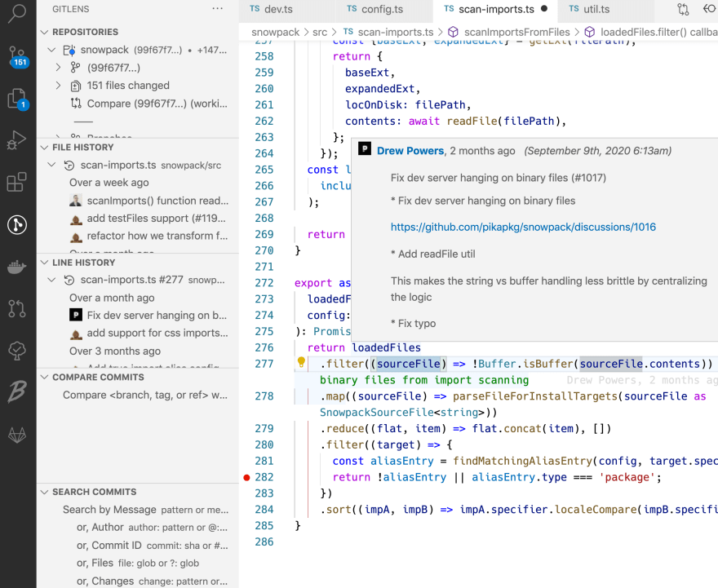Screen dimensions: 718x588
Task: Collapse the Compare Commits section
Action: click(x=44, y=377)
